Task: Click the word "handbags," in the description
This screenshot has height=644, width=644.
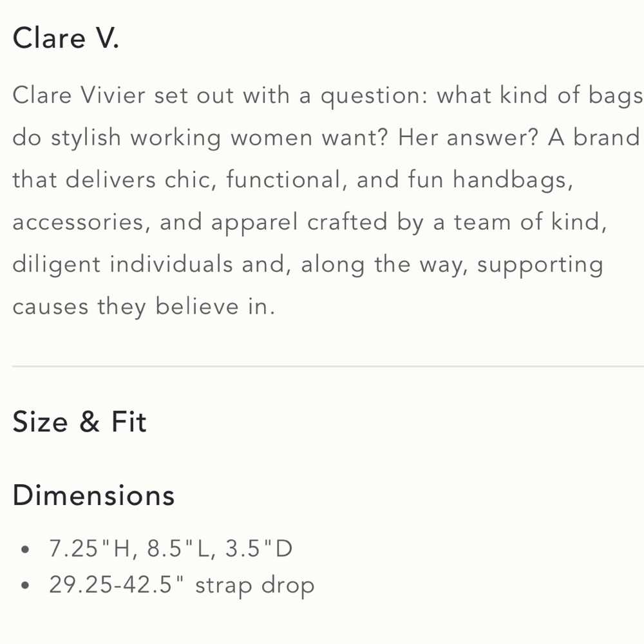Action: coord(513,180)
